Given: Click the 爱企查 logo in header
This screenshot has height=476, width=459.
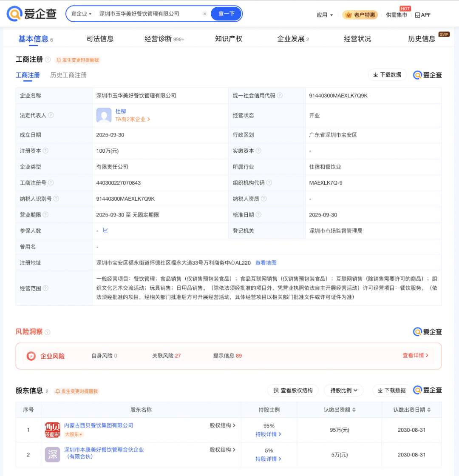Looking at the screenshot, I should [x=32, y=14].
